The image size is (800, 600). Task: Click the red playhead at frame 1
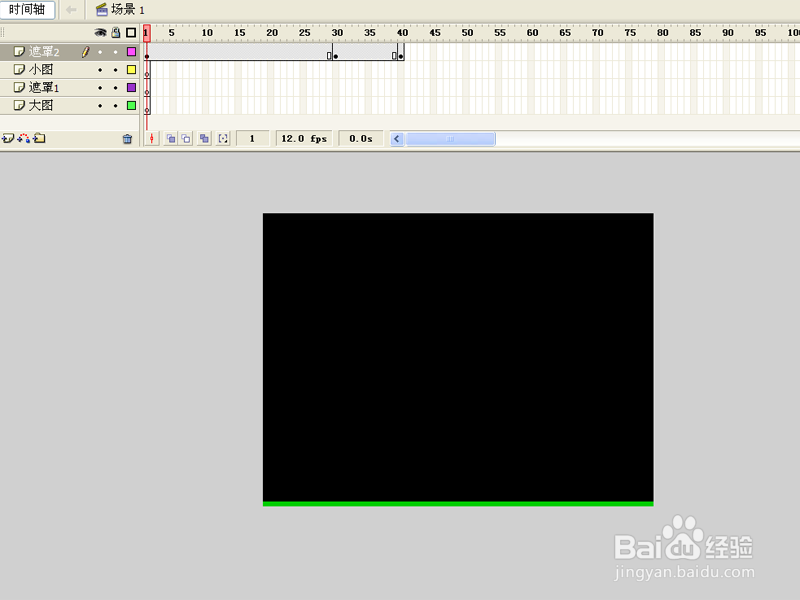146,33
